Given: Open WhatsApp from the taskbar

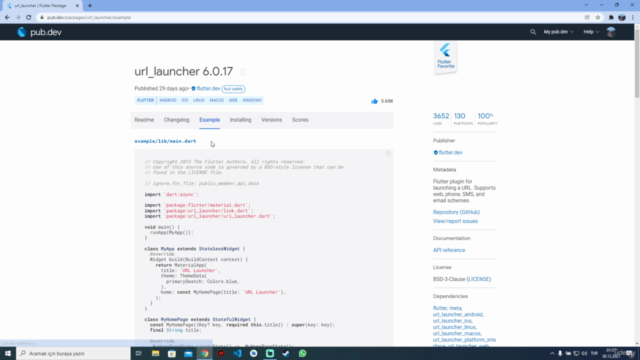Looking at the screenshot, I should pos(302,353).
